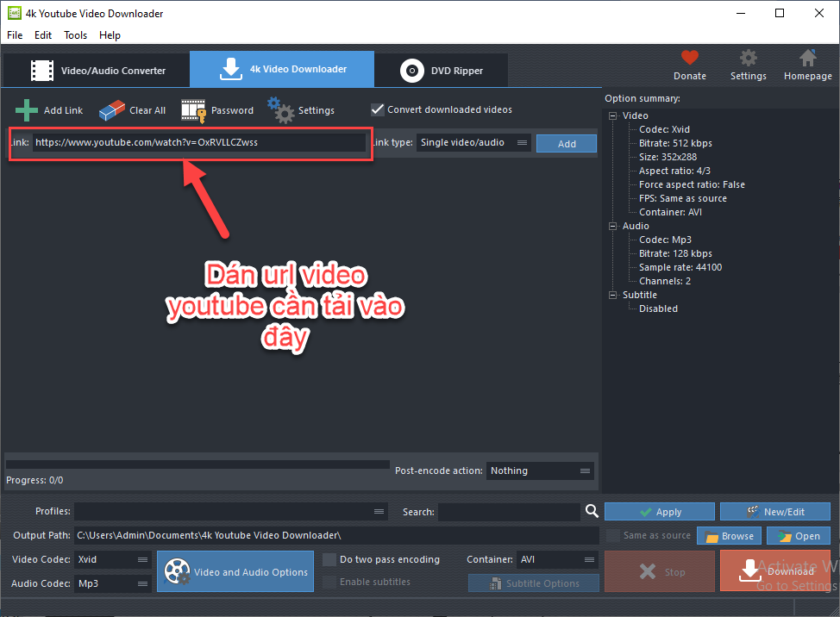This screenshot has height=617, width=840.
Task: Click the Clear All eraser icon
Action: [112, 110]
